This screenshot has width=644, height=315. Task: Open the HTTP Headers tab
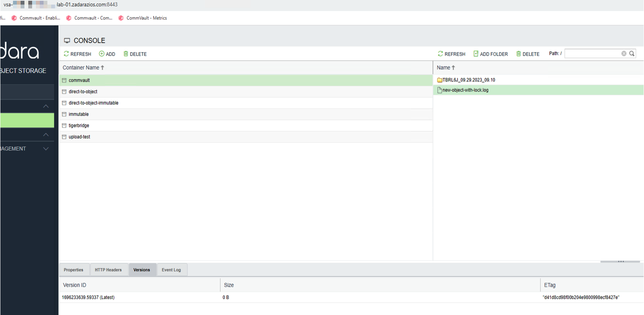click(x=108, y=270)
